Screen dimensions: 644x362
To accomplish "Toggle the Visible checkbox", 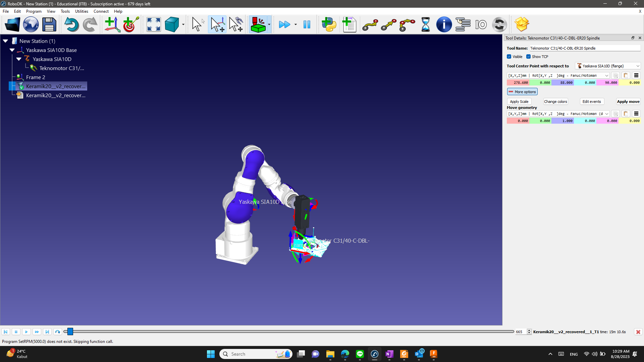I will [x=509, y=57].
